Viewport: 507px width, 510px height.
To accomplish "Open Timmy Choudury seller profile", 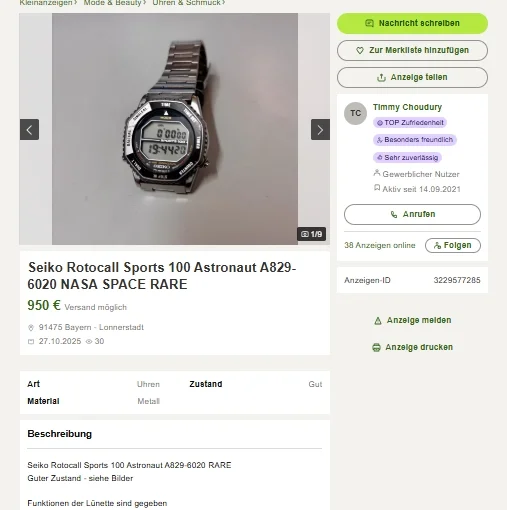I will click(407, 107).
